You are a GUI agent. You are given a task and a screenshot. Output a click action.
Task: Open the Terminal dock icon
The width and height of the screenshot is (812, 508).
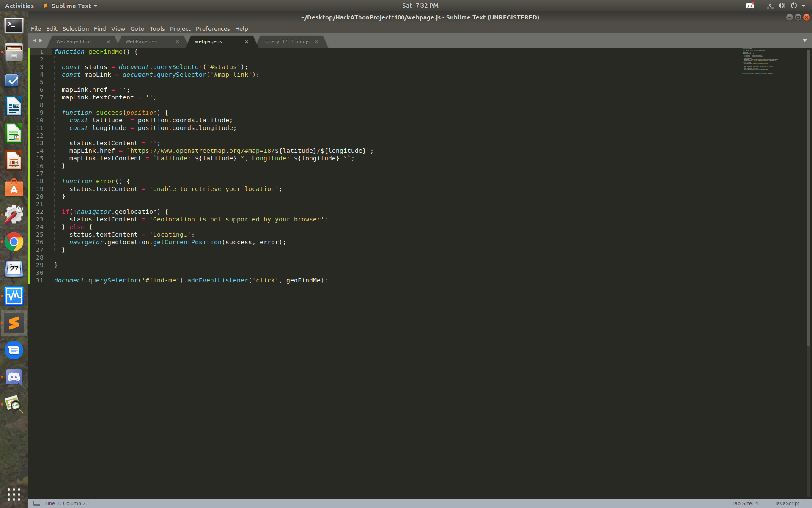coord(14,26)
